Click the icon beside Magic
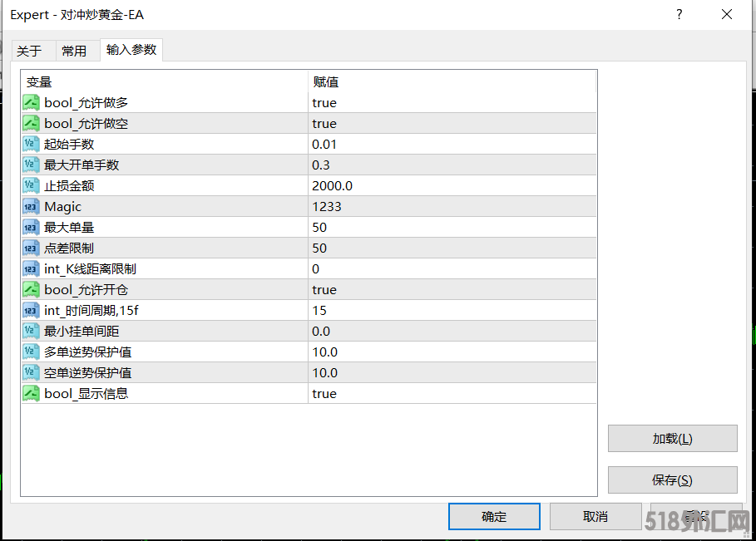Viewport: 756px width, 541px height. (31, 206)
